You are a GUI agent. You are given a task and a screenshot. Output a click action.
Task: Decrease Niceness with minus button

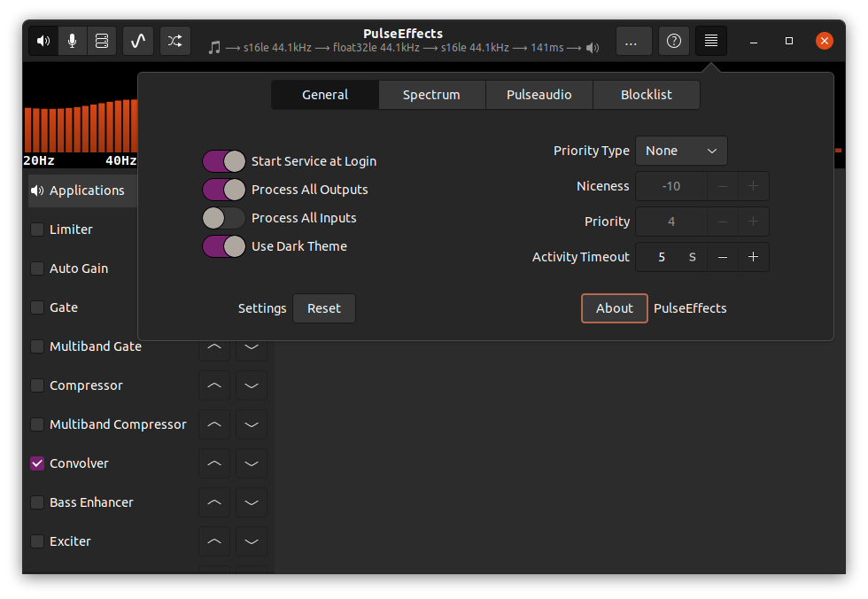pyautogui.click(x=723, y=186)
